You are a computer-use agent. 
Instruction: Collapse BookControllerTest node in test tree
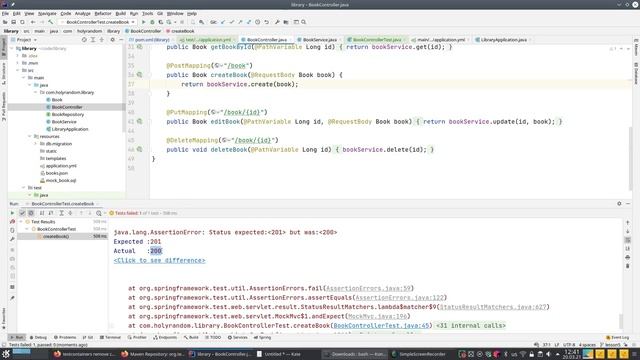(x=27, y=229)
